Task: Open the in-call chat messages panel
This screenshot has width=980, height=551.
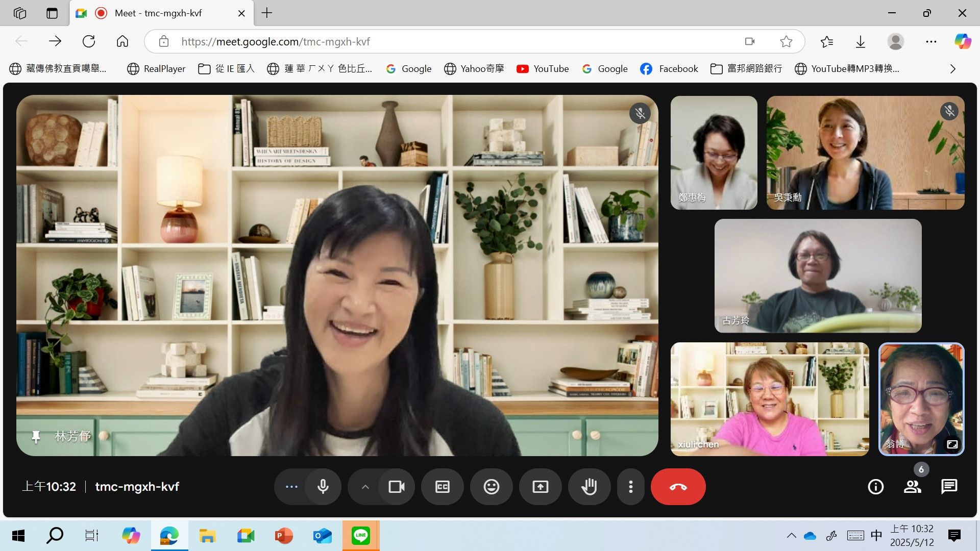Action: coord(949,487)
